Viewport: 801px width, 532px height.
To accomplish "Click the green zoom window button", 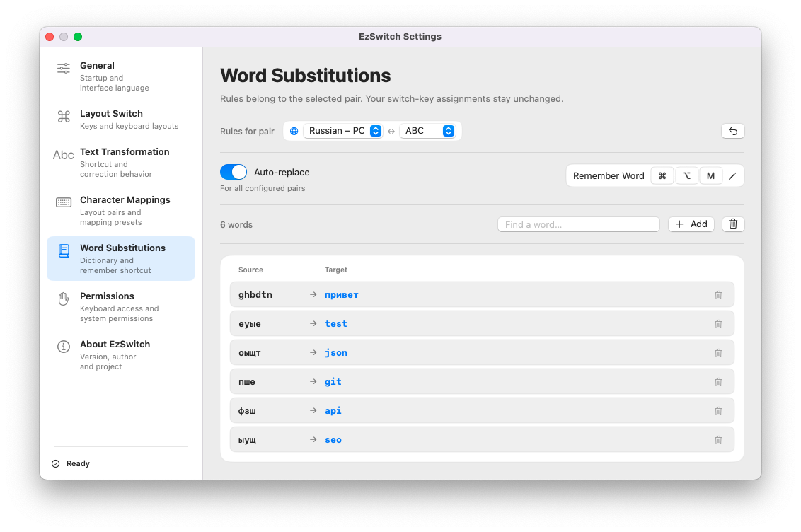I will click(78, 37).
